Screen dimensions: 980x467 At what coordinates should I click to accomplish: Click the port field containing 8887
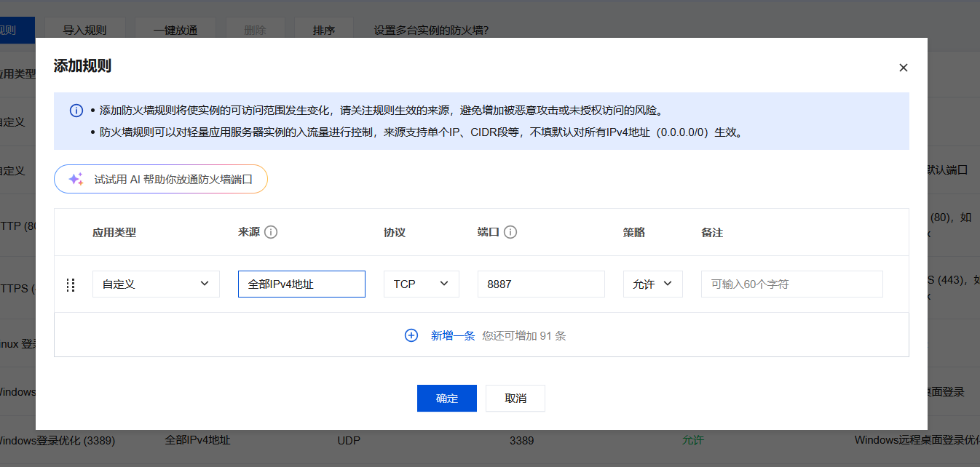point(541,284)
